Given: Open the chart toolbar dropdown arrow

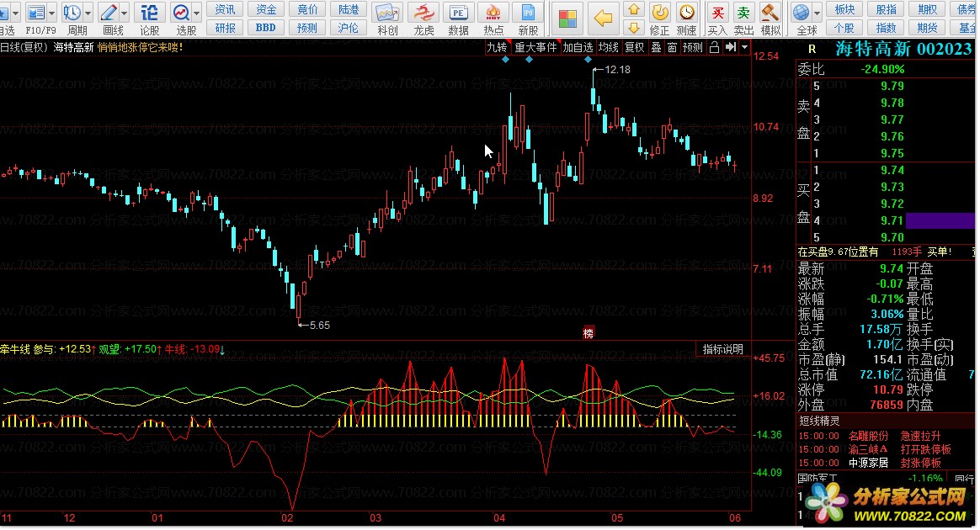Looking at the screenshot, I should click(744, 47).
